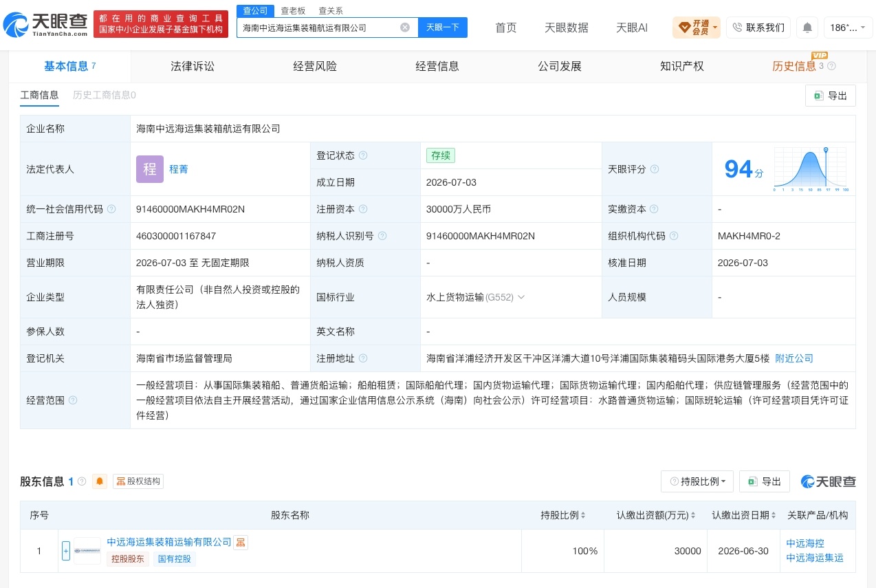Click the 附近公司 link
The height and width of the screenshot is (588, 876).
(794, 358)
